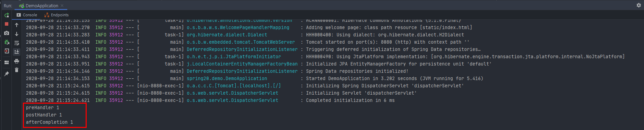Open Run panel settings gear

639,5
